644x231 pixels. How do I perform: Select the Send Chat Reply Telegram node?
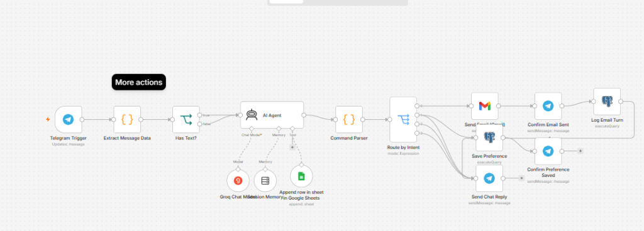pyautogui.click(x=489, y=178)
